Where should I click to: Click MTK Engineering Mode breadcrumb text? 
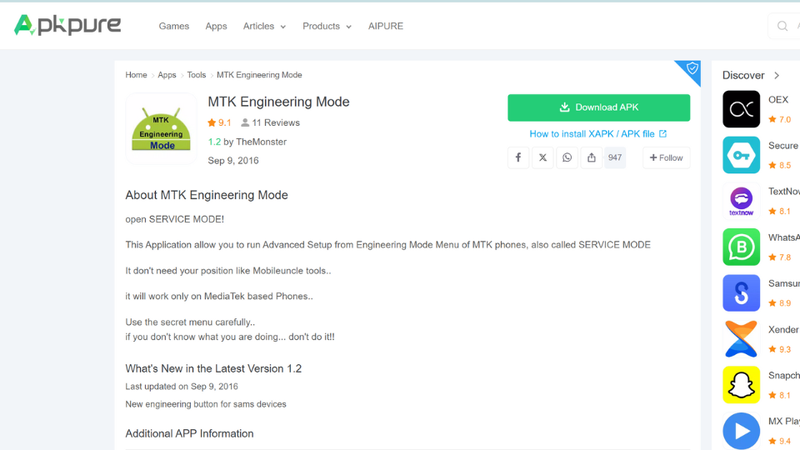coord(259,75)
